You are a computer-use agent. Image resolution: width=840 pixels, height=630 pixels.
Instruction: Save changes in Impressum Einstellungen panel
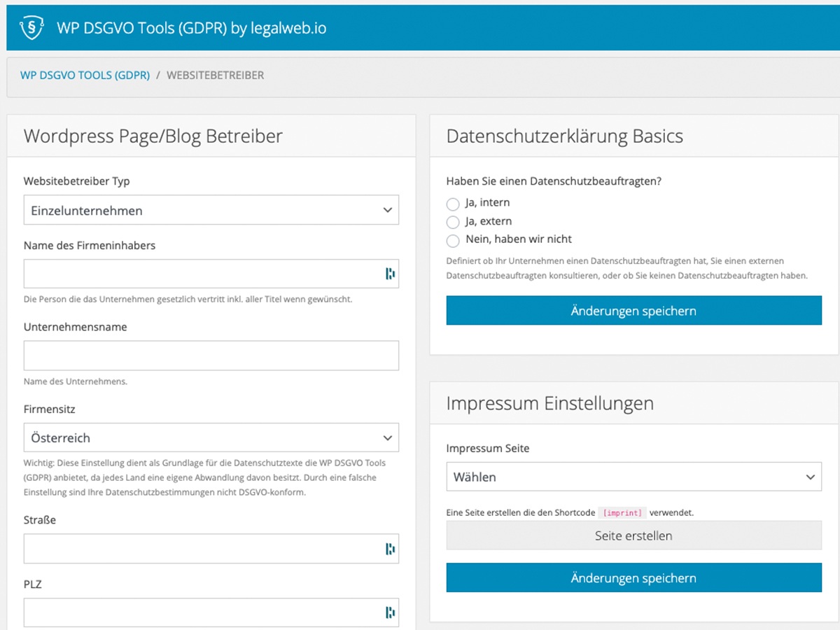634,577
